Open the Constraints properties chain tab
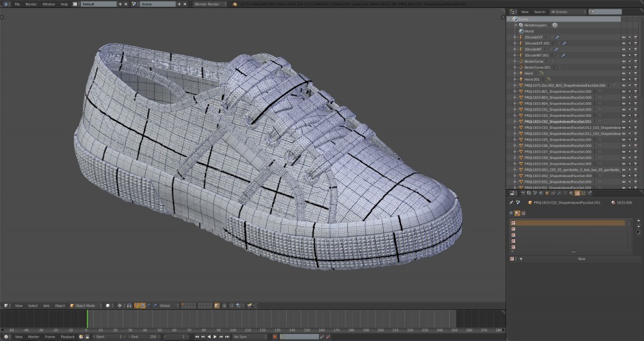This screenshot has height=341, width=644. 553,193
